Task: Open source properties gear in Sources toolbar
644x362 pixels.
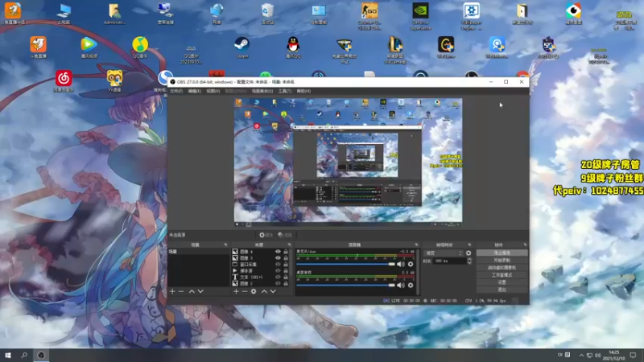Action: (x=254, y=291)
